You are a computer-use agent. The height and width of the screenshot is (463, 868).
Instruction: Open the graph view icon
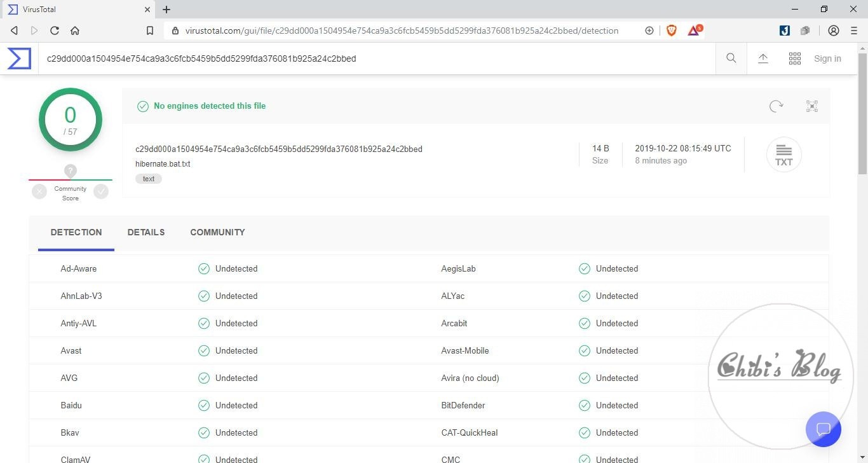(x=812, y=106)
